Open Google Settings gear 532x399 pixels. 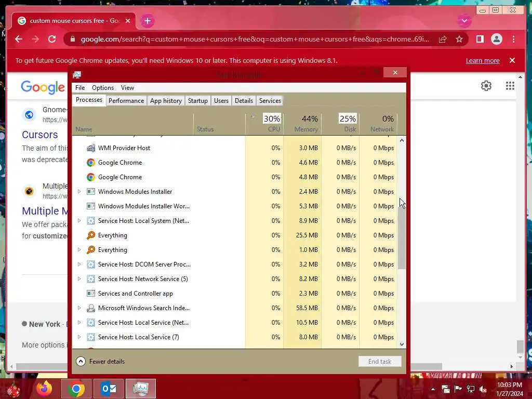[486, 86]
